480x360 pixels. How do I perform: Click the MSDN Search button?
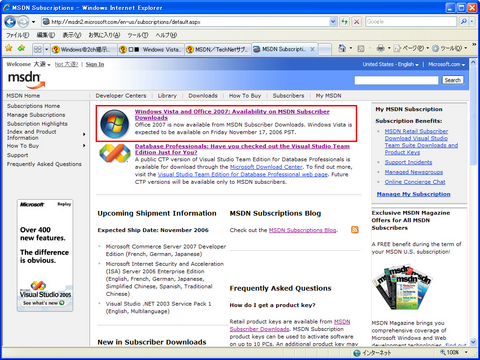point(453,80)
